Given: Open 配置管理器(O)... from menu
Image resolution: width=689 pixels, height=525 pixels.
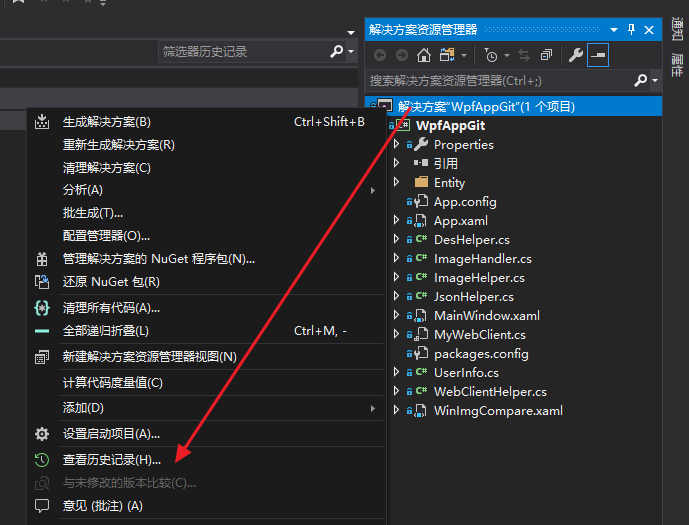Looking at the screenshot, I should (x=205, y=236).
